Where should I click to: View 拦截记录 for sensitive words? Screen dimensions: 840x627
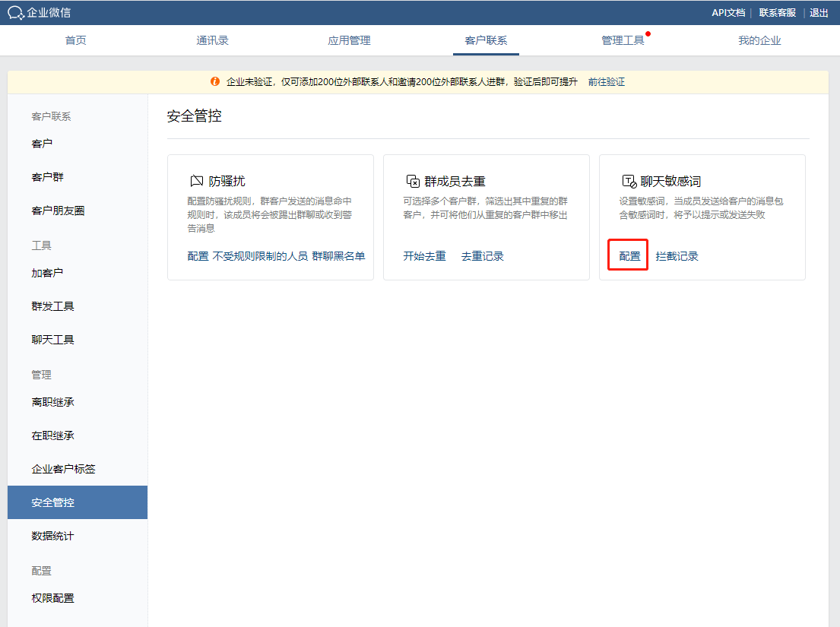677,256
